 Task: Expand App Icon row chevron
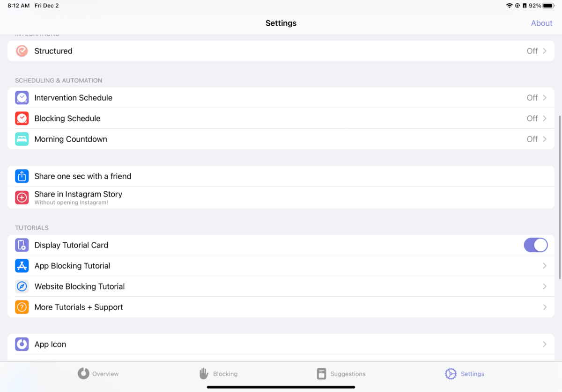(x=545, y=344)
